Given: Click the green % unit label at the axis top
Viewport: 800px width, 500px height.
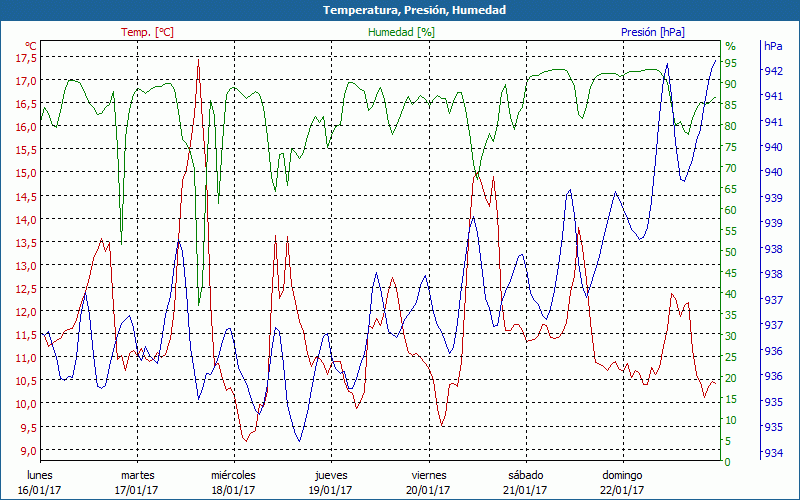Looking at the screenshot, I should click(730, 46).
